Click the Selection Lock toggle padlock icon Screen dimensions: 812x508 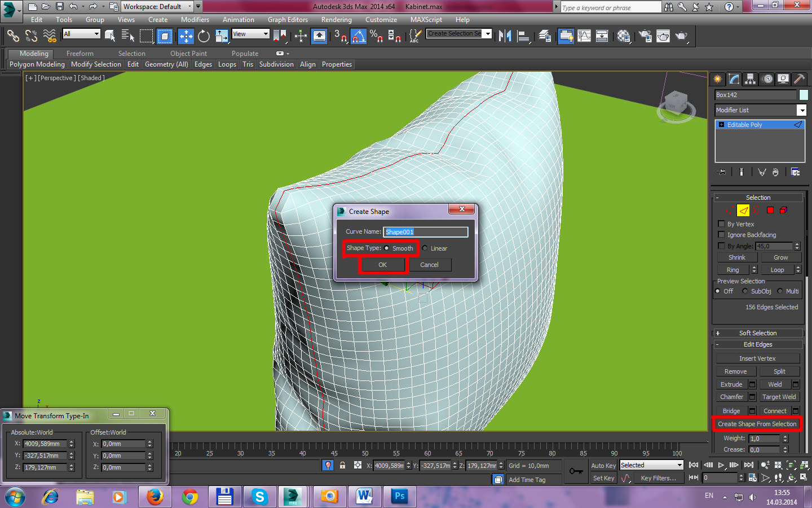[x=342, y=466]
